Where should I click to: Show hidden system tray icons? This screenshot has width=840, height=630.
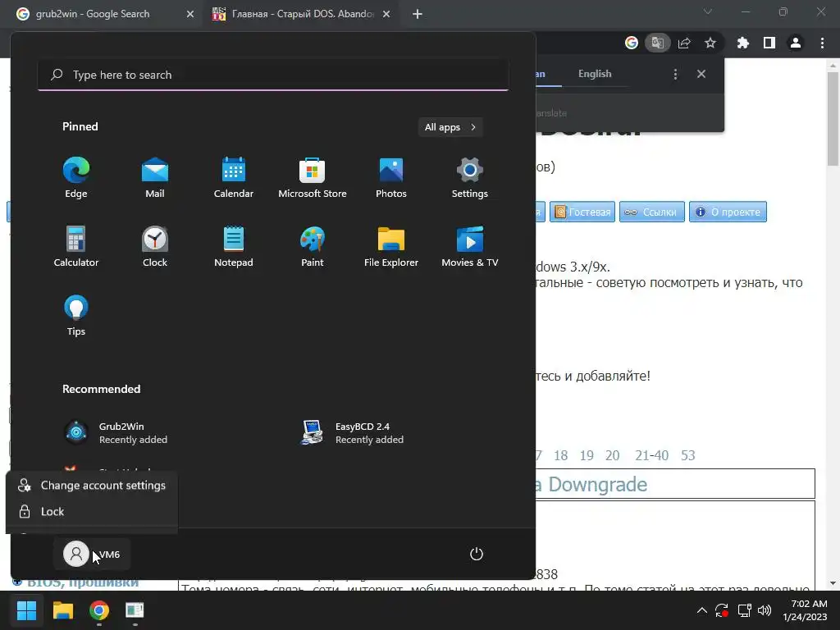click(x=702, y=610)
